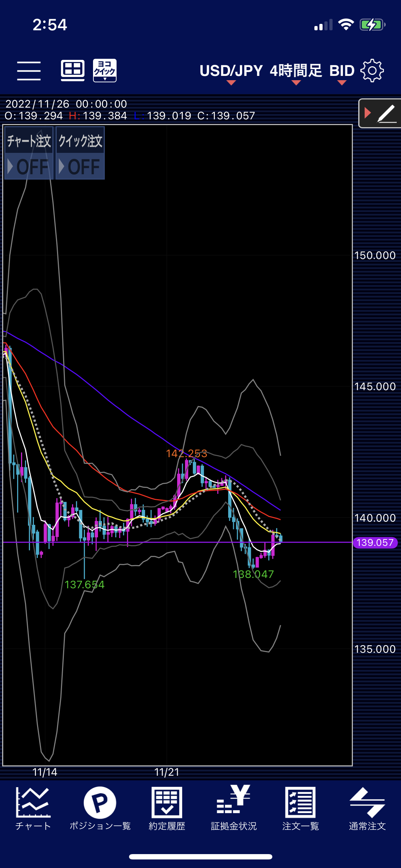The height and width of the screenshot is (868, 401).
Task: Open the hamburger menu
Action: coord(29,71)
